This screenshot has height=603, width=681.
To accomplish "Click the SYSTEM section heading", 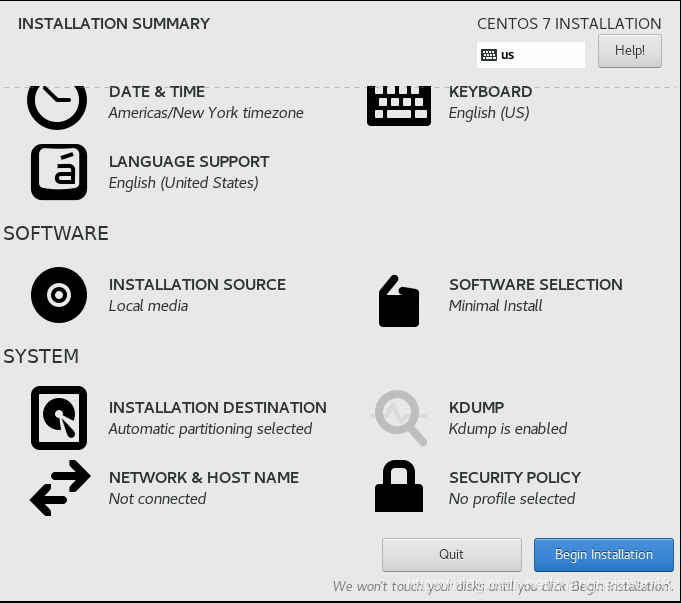I will coord(41,356).
